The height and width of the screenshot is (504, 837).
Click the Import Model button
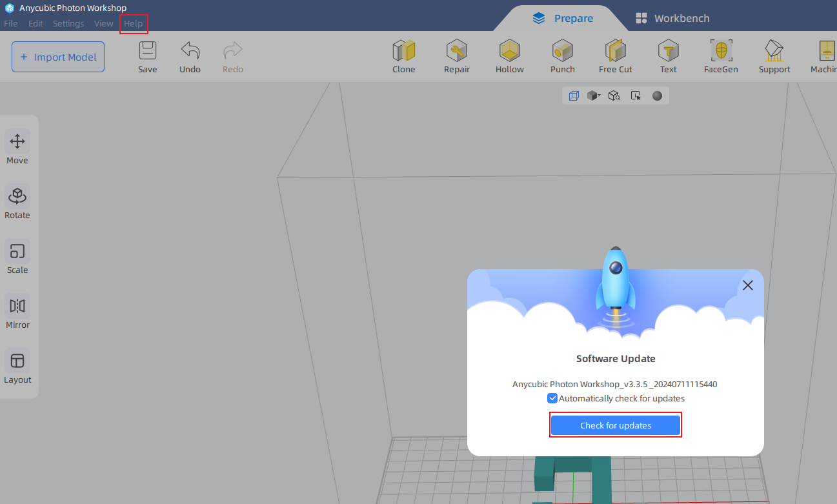click(58, 57)
